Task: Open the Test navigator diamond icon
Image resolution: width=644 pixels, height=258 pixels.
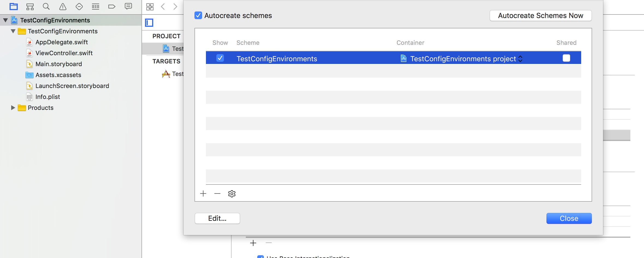Action: coord(79,7)
